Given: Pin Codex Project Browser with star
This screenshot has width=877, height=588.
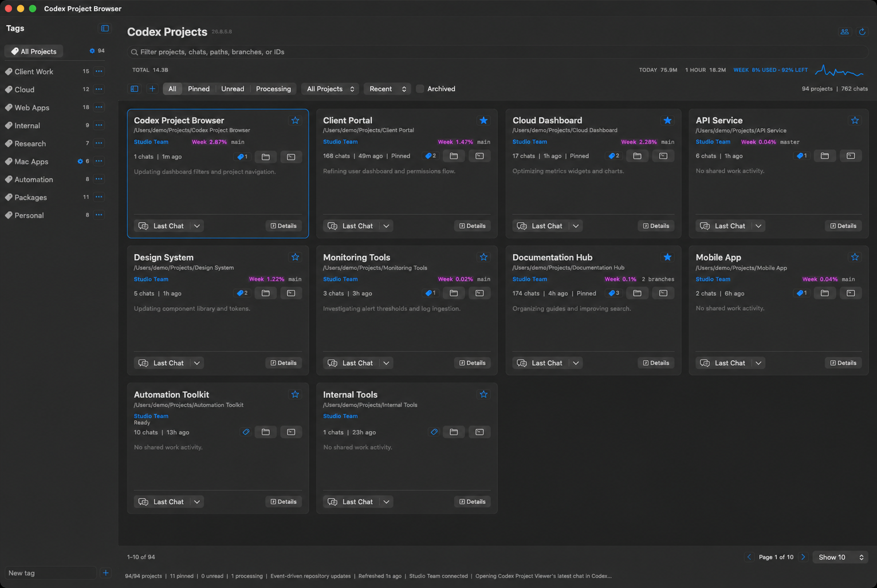Looking at the screenshot, I should pos(295,120).
